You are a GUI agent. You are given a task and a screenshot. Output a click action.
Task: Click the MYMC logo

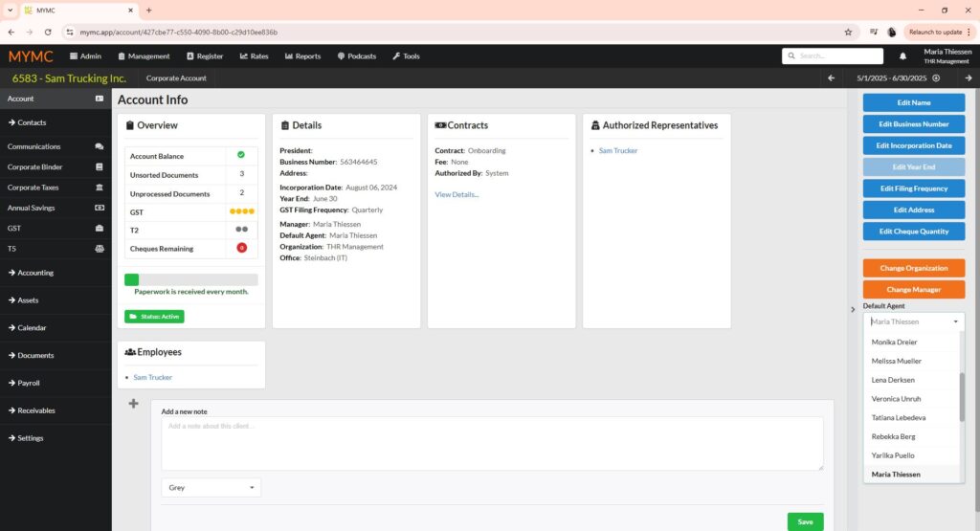[31, 56]
